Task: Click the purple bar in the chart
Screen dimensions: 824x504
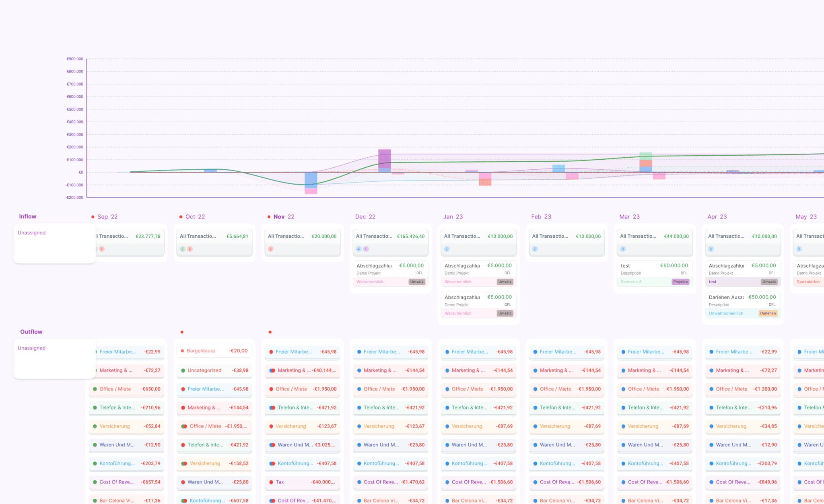Action: tap(384, 158)
